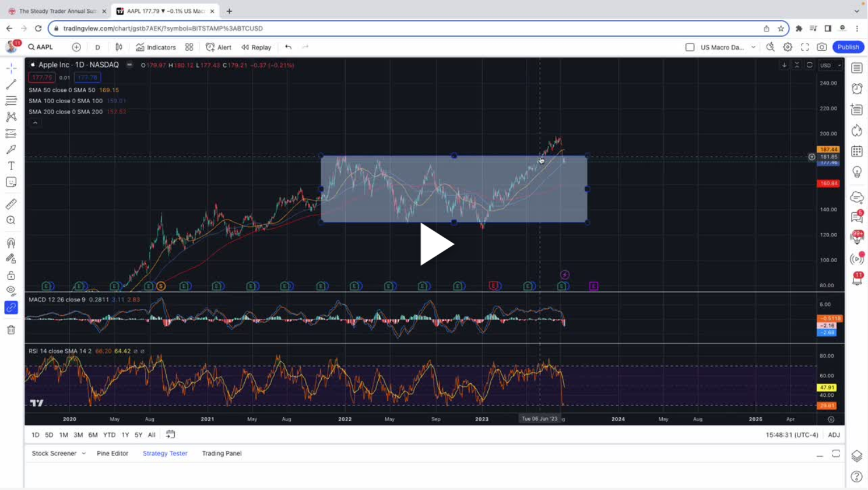868x490 pixels.
Task: Activate the Zoom In tool
Action: click(x=11, y=220)
